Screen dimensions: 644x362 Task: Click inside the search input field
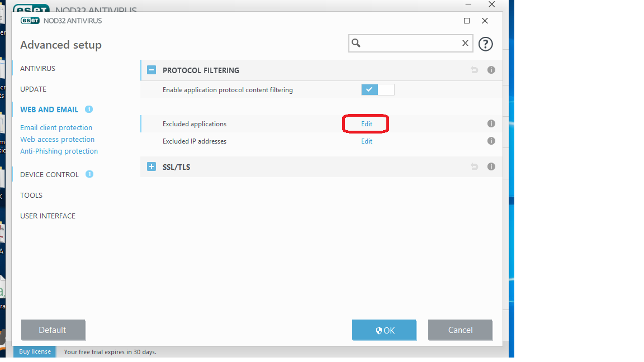click(x=411, y=43)
